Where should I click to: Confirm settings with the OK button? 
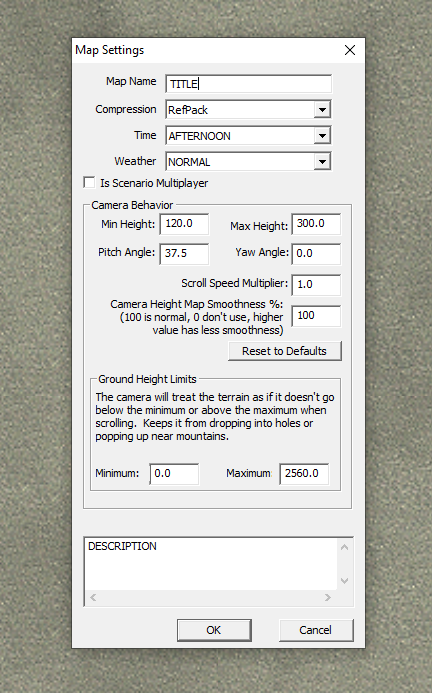[214, 630]
